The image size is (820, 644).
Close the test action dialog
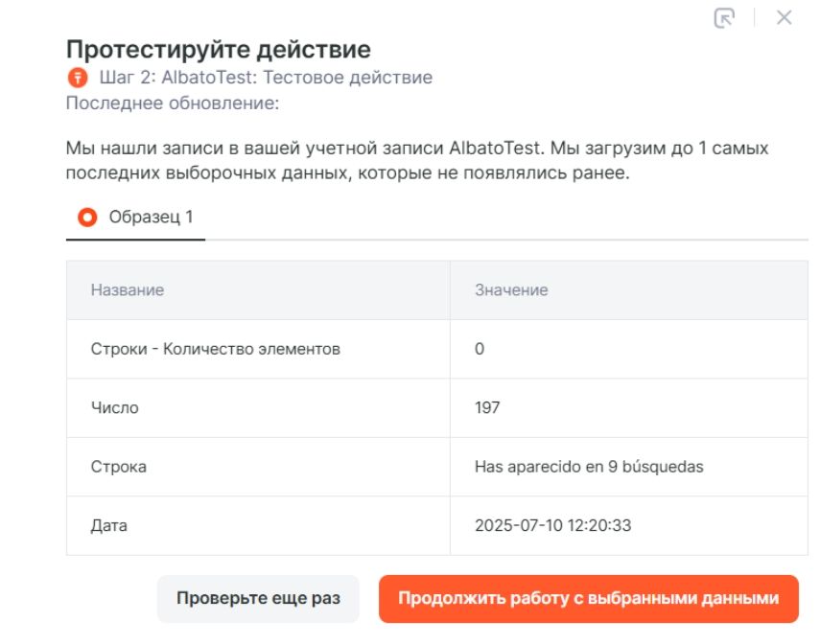(784, 17)
